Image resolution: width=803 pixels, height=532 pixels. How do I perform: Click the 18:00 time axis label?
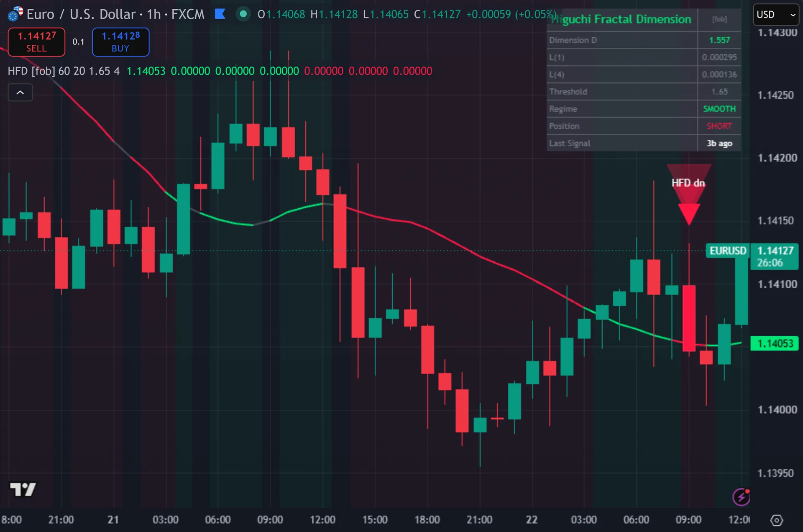427,520
